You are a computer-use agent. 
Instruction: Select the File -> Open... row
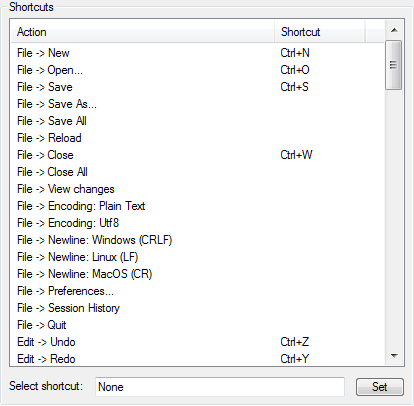coord(197,70)
